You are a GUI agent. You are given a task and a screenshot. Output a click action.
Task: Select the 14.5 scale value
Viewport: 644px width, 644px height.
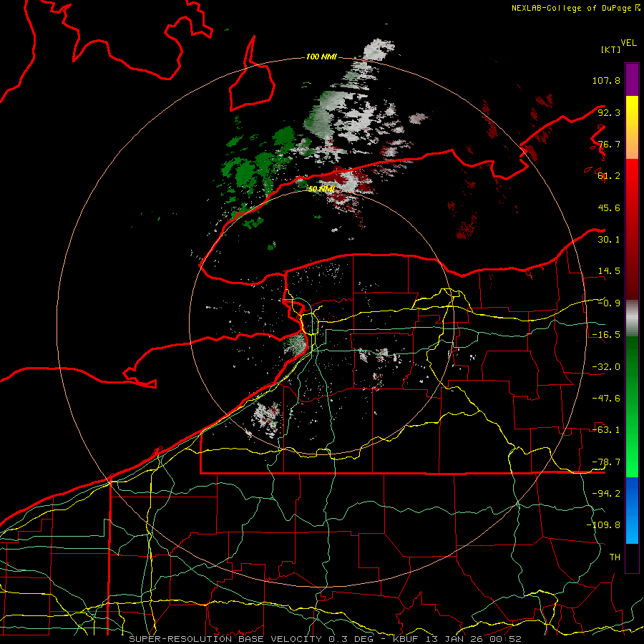coord(609,271)
